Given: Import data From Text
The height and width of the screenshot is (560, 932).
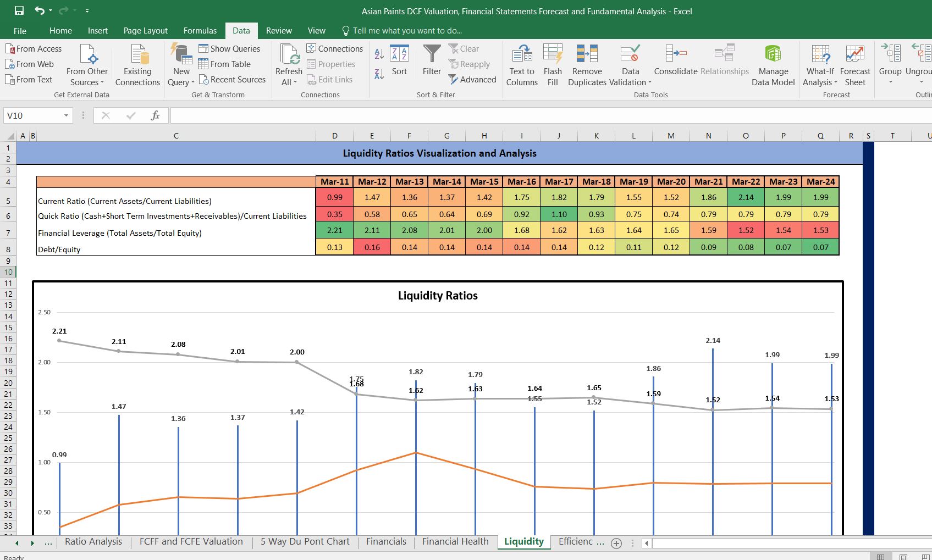Looking at the screenshot, I should coord(29,80).
